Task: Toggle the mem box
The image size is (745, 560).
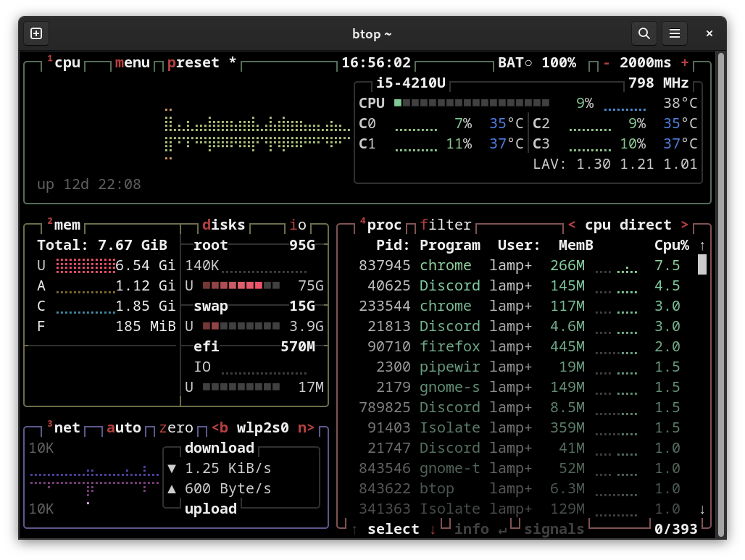Action: point(63,225)
